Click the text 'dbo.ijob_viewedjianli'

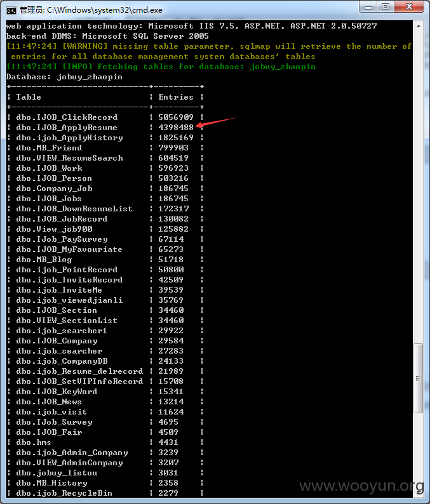point(69,300)
